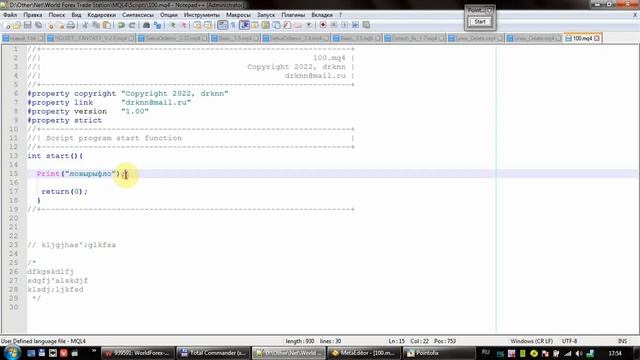Click 'User Defined language file - MQL4' status text
The image size is (640, 360).
click(x=43, y=341)
